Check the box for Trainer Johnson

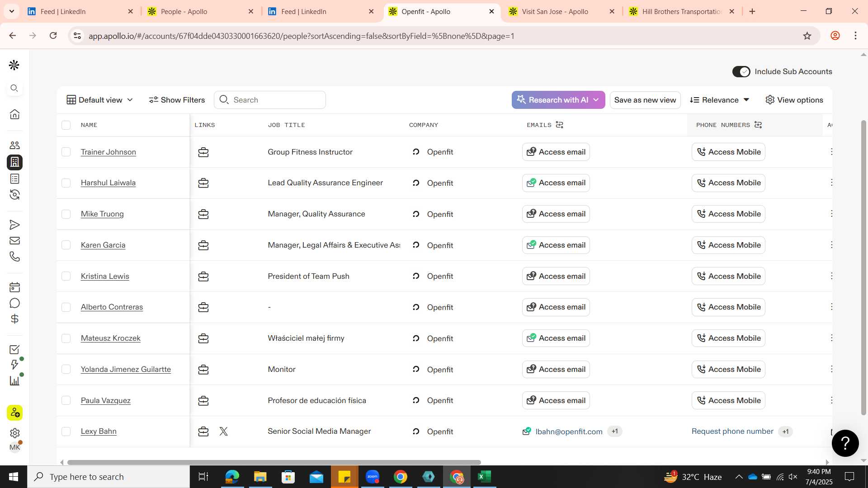[66, 152]
